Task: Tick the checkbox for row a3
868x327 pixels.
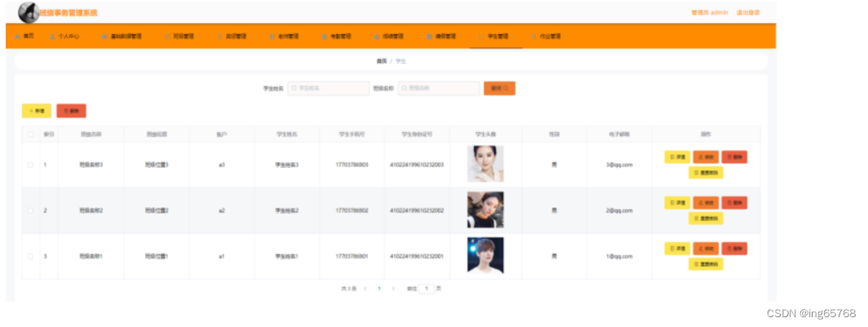Action: [x=30, y=165]
